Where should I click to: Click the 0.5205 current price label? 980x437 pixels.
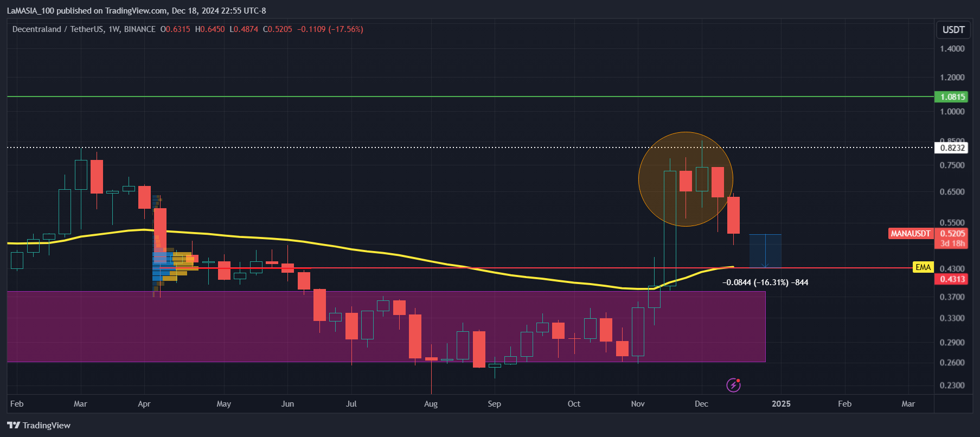click(952, 234)
